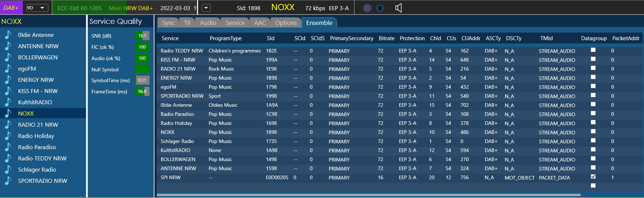Click music note icon beside SPORTRADIO NRW

pyautogui.click(x=8, y=181)
